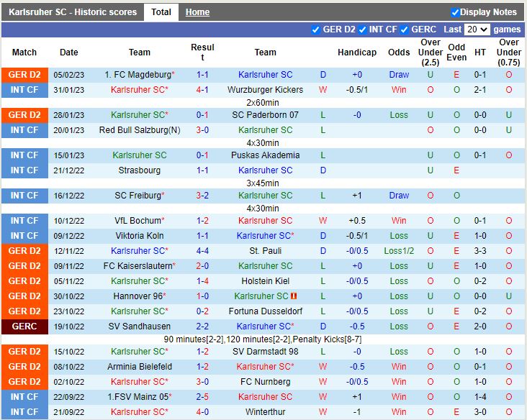Toggle the Display Notes checkbox
The image size is (527, 420).
click(x=455, y=12)
